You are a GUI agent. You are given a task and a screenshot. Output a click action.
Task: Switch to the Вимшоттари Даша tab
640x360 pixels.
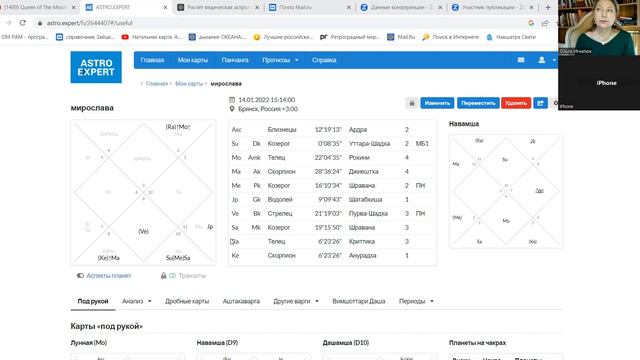click(x=359, y=301)
